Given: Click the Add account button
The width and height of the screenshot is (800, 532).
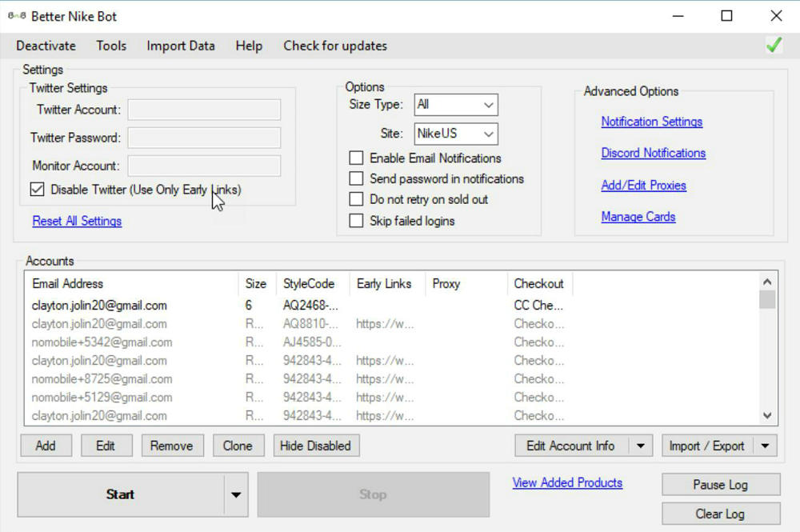Looking at the screenshot, I should 46,446.
